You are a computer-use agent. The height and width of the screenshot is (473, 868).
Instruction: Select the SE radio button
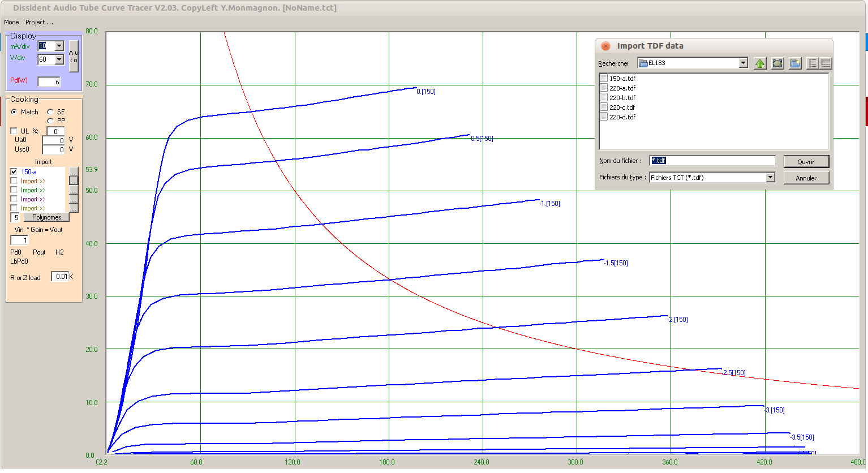point(50,112)
